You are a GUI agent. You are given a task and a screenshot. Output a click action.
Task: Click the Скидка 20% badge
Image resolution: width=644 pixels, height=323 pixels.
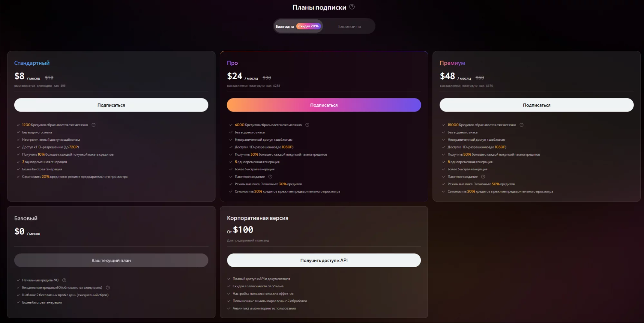coord(308,26)
